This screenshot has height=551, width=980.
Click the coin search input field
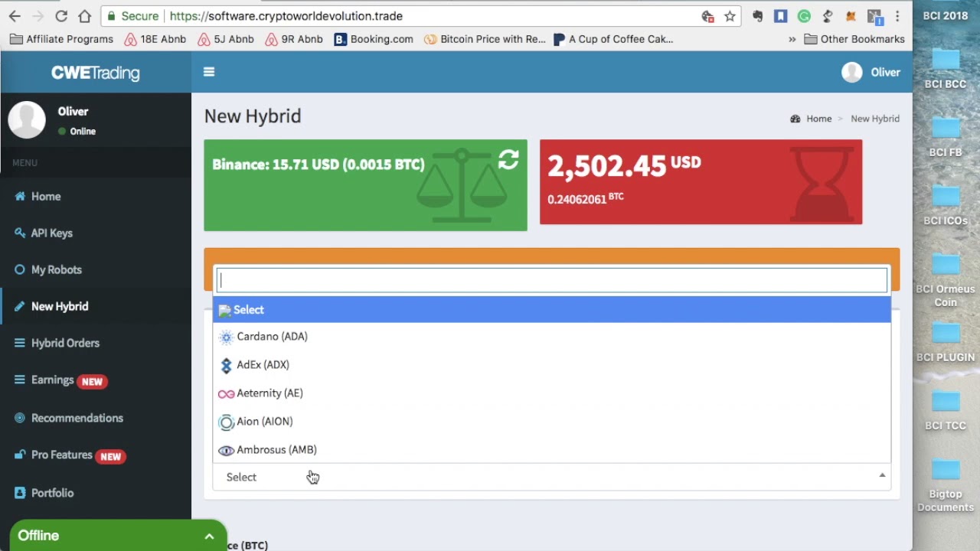point(552,280)
